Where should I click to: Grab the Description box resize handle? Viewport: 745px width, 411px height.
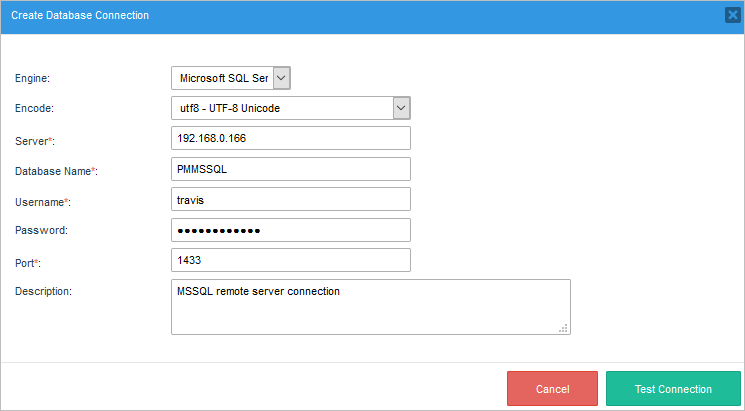click(x=563, y=326)
